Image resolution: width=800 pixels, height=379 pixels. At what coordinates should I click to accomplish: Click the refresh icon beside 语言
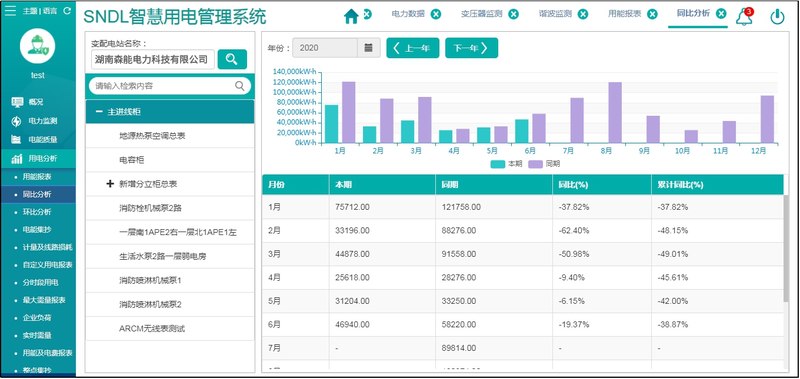67,10
